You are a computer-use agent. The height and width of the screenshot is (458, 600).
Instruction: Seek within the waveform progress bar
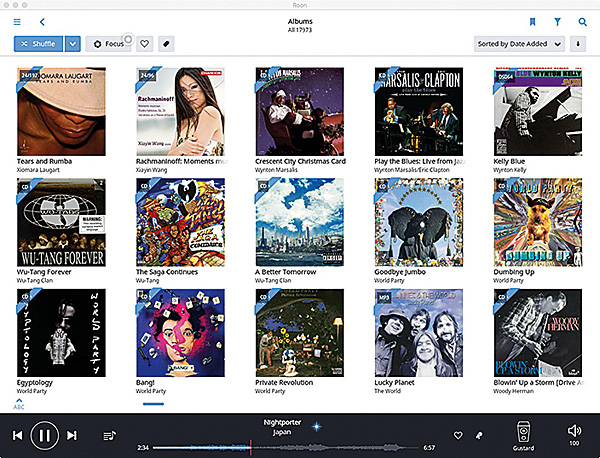[x=285, y=447]
